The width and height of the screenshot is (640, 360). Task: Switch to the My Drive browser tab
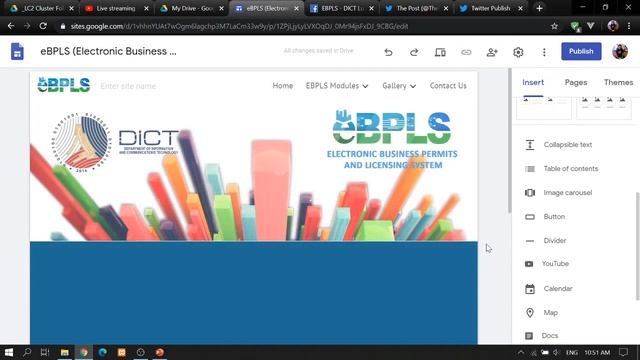[x=191, y=8]
